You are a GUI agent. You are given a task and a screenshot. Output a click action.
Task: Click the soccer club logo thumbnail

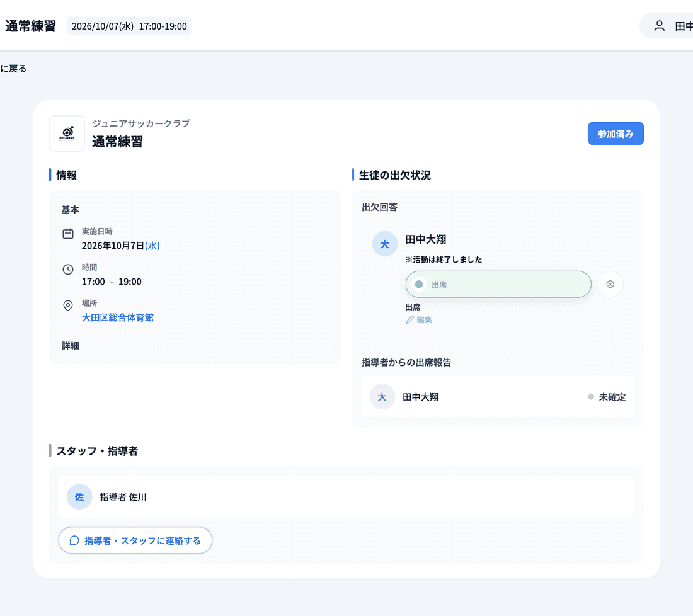pos(67,134)
